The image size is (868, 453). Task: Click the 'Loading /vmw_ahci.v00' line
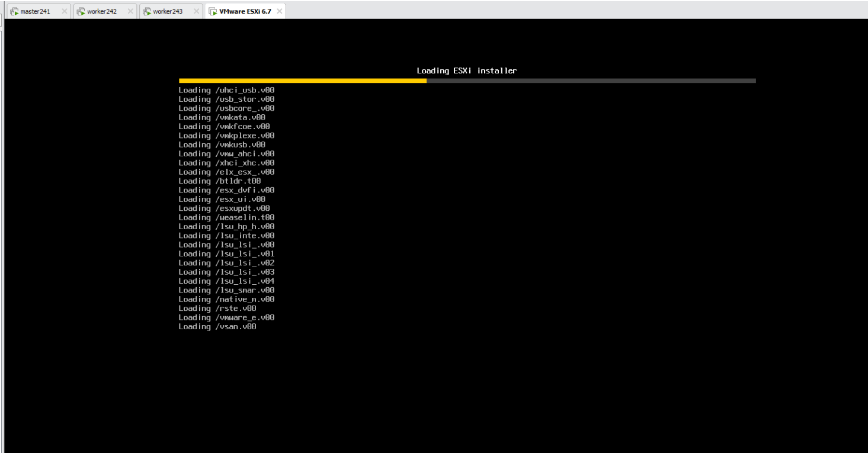click(x=226, y=153)
